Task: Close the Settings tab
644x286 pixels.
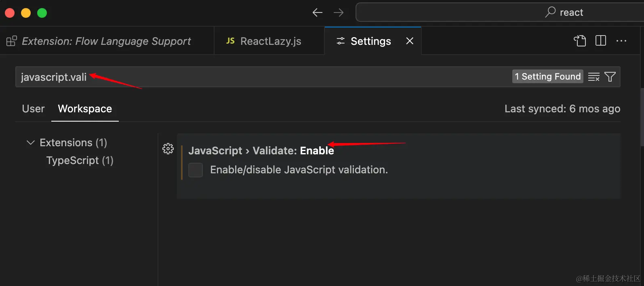Action: pyautogui.click(x=410, y=41)
